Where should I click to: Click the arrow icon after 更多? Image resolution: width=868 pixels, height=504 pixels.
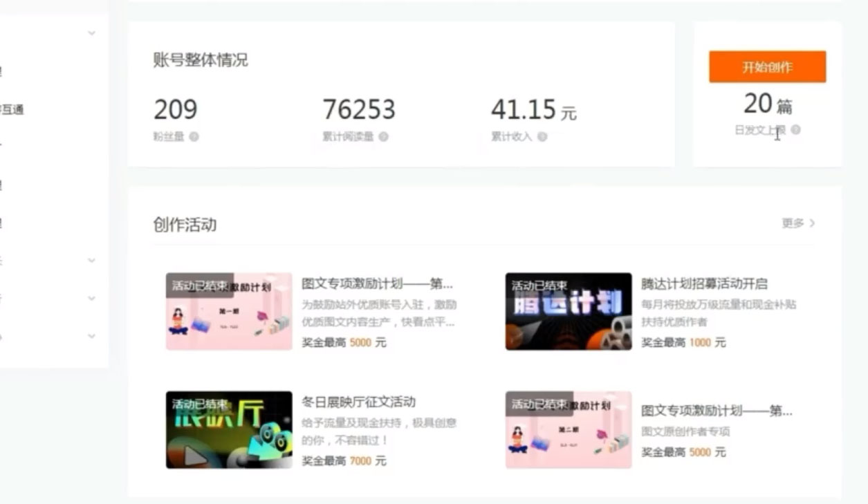[813, 224]
